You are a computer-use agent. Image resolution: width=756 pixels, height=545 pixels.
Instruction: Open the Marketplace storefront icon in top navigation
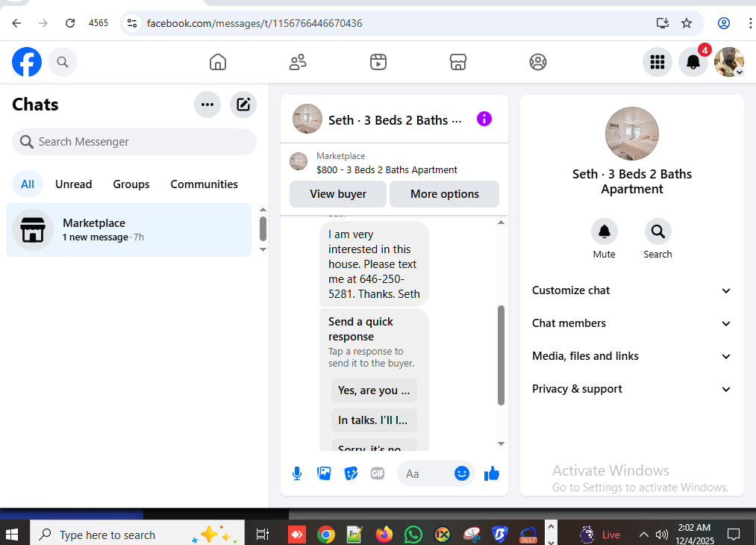click(x=458, y=62)
